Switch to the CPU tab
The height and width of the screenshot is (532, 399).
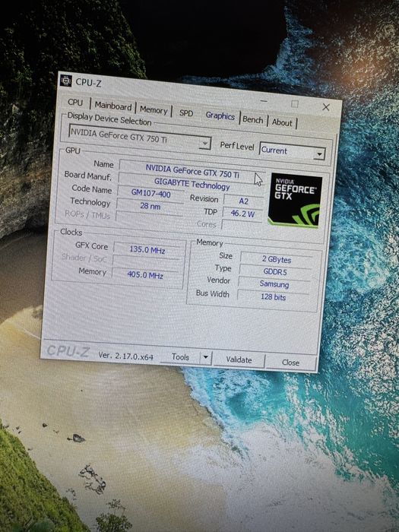[75, 102]
